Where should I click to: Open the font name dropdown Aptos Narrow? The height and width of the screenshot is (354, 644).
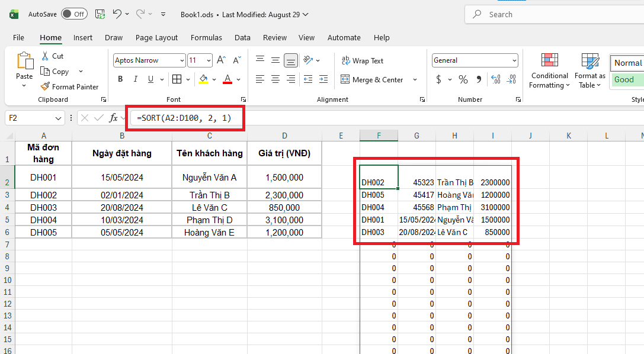click(182, 61)
